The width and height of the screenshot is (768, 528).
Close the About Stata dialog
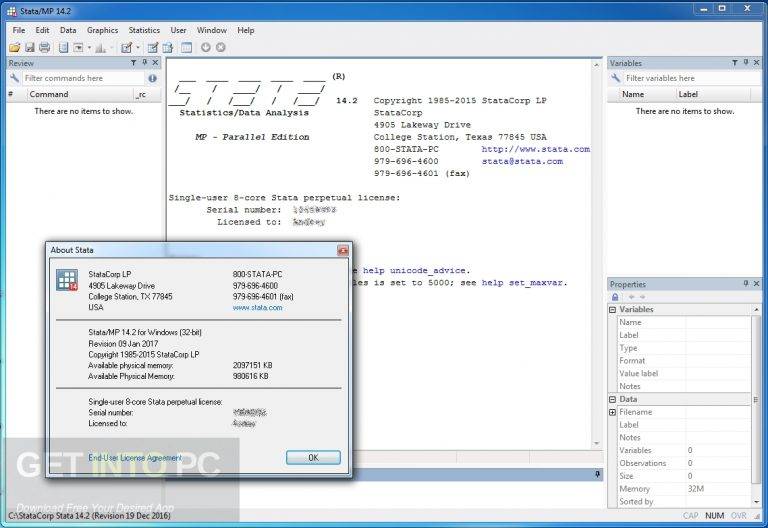tap(343, 250)
